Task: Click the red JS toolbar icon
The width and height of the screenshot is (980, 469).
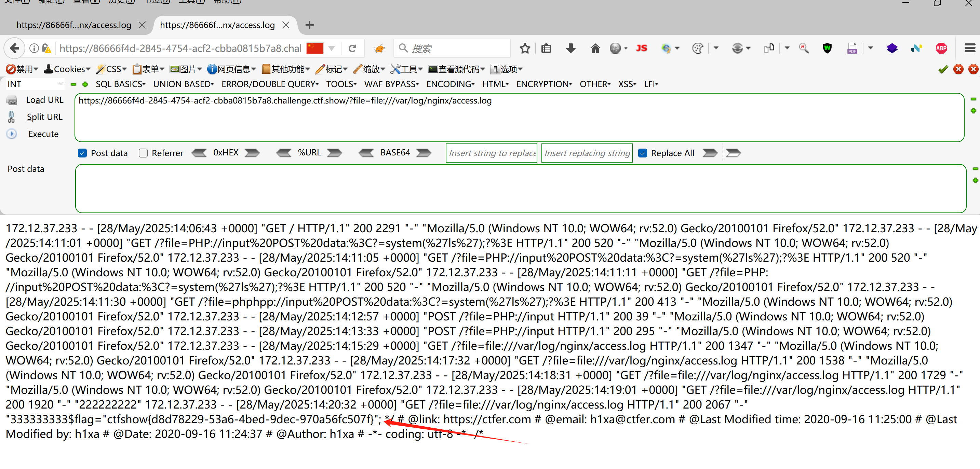Action: pyautogui.click(x=641, y=48)
